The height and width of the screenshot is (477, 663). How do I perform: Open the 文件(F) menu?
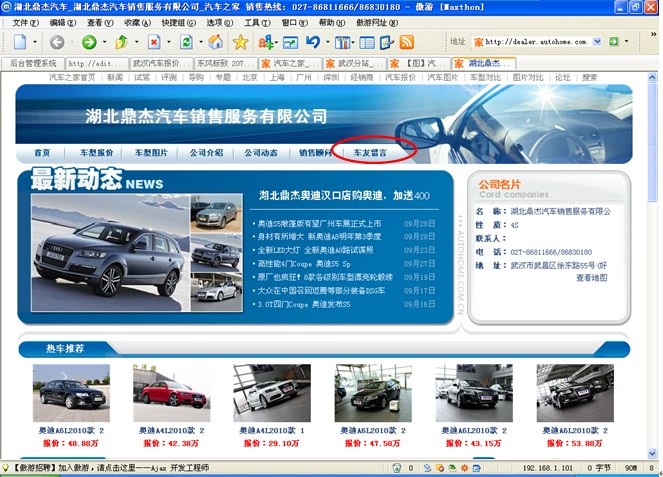pyautogui.click(x=25, y=22)
